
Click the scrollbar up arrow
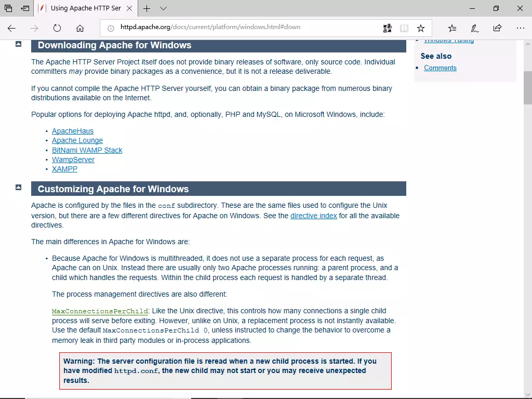coord(528,44)
